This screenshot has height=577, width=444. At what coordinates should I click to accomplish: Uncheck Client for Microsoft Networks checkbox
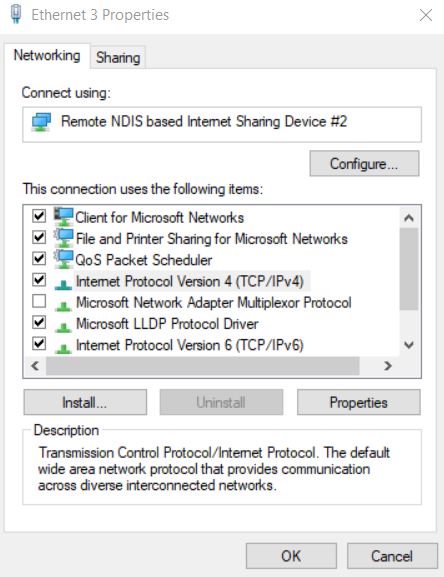(x=39, y=216)
